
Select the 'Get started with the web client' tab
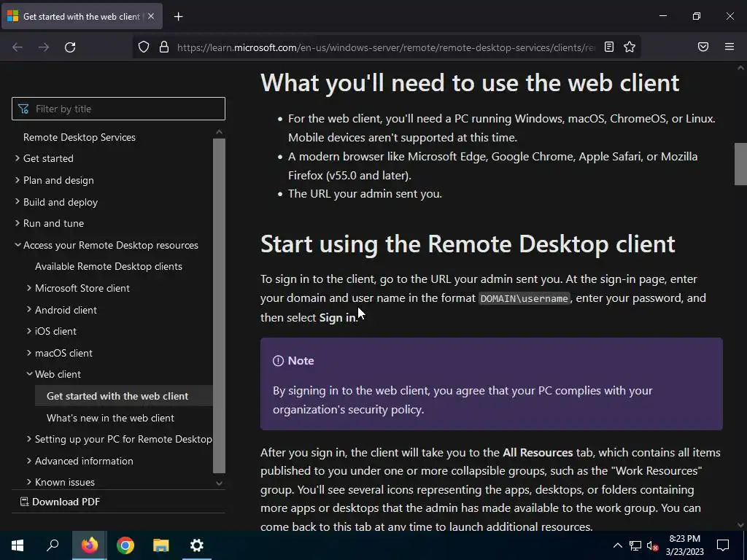point(82,16)
